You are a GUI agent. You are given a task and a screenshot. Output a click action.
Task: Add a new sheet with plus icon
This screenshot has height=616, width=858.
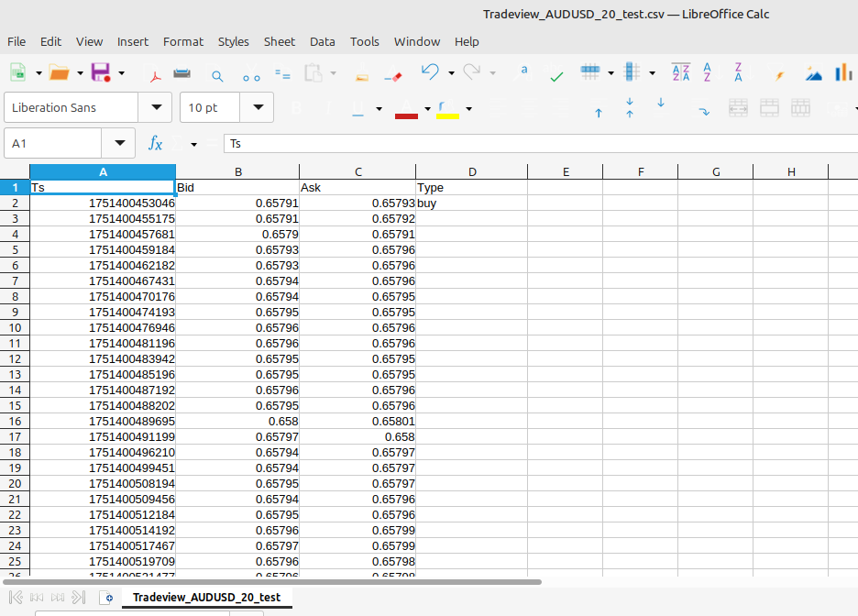(106, 598)
